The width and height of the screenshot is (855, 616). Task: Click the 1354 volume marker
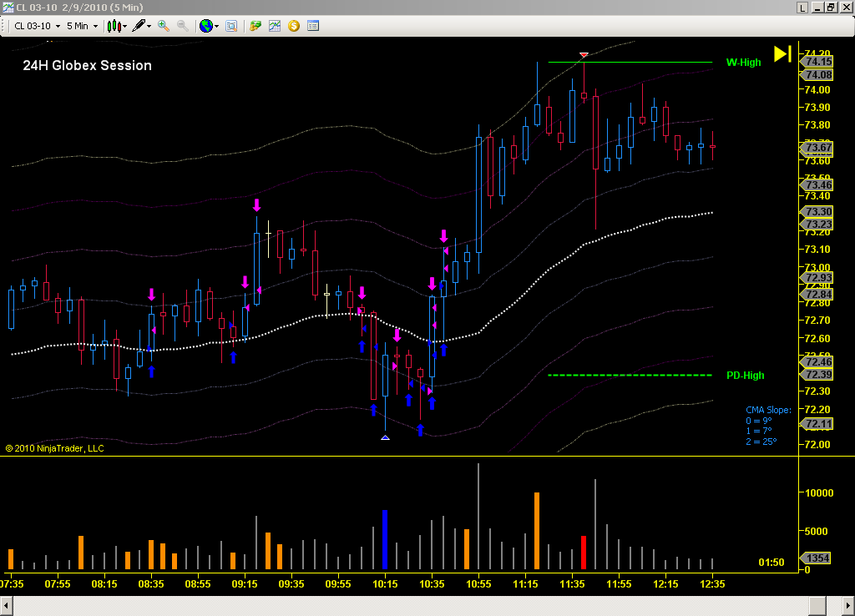click(x=817, y=558)
